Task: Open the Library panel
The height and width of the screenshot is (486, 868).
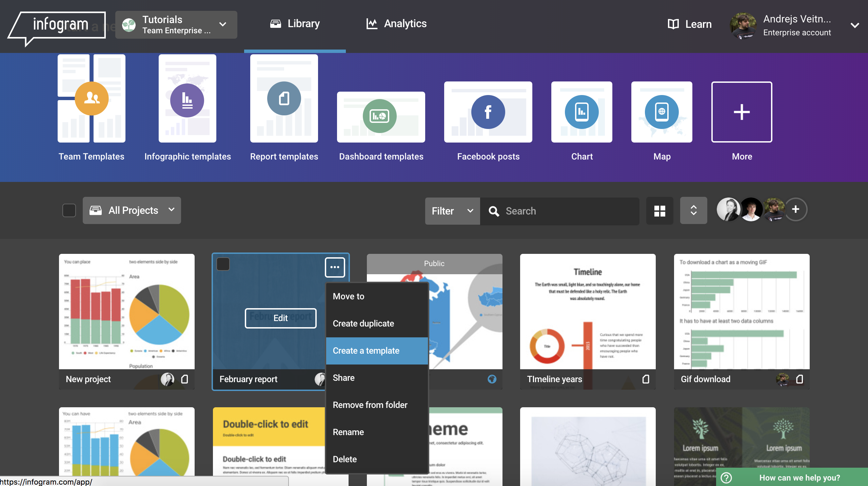Action: [x=295, y=24]
